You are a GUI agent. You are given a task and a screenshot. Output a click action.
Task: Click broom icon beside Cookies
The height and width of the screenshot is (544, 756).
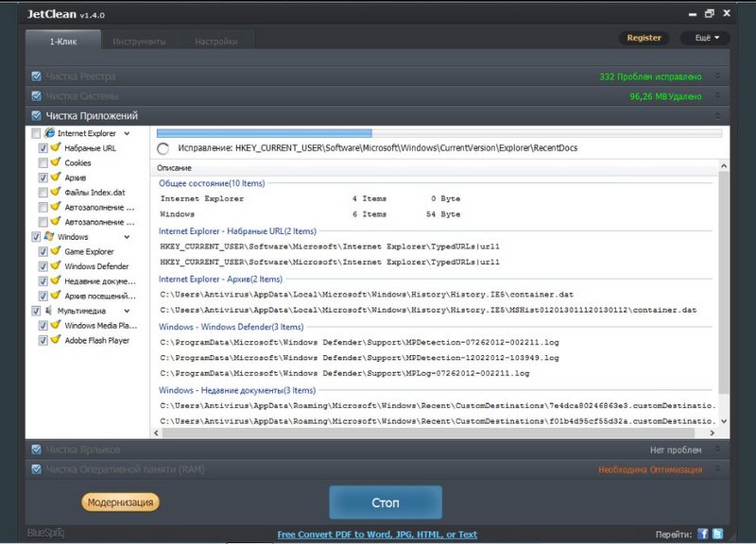point(56,161)
